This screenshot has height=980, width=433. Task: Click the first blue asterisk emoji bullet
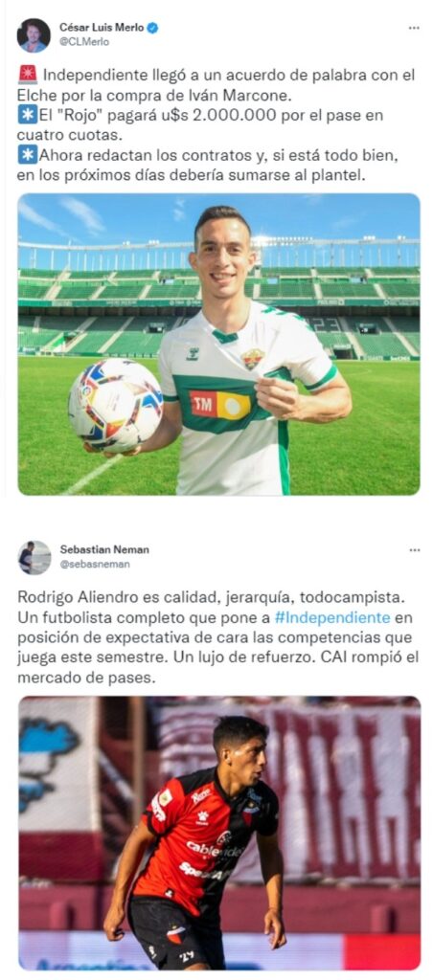click(26, 116)
